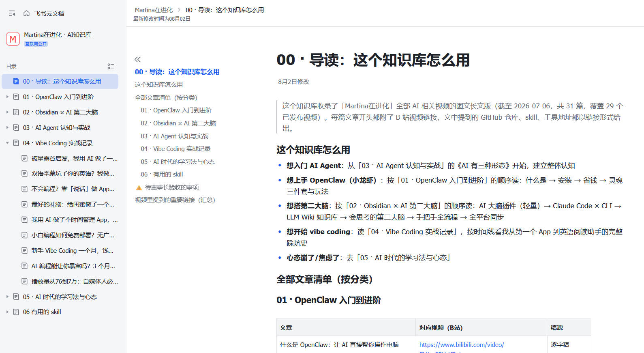The height and width of the screenshot is (353, 644).
Task: Click 飞书云文档 in the top bar
Action: pyautogui.click(x=49, y=13)
